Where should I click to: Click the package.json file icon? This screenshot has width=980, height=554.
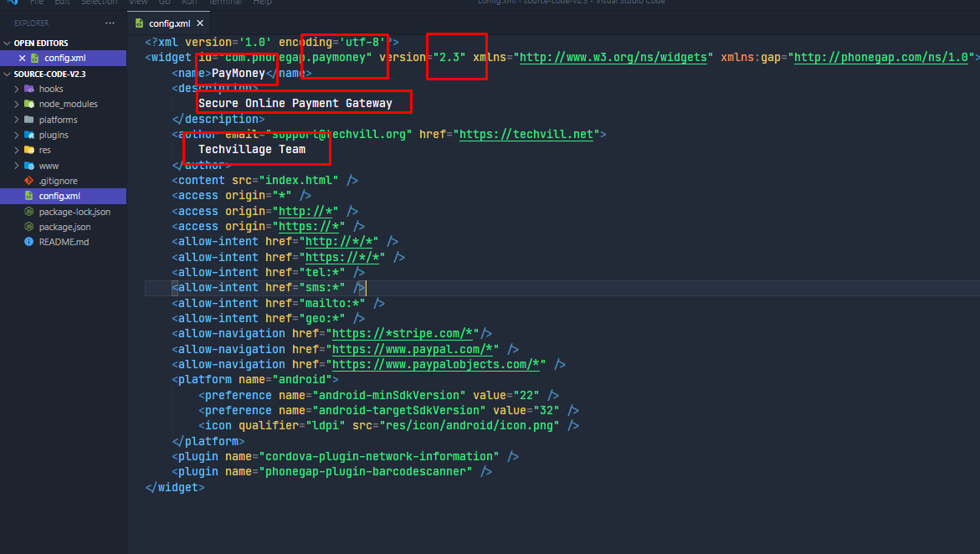29,227
